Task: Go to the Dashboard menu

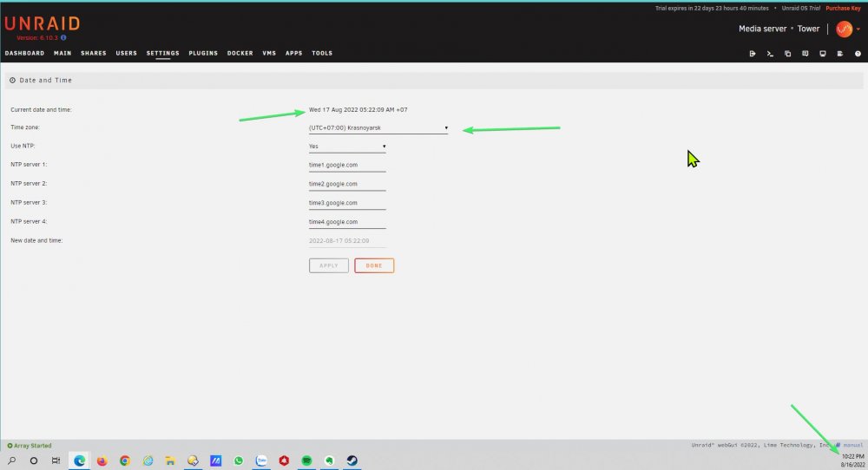Action: pos(24,54)
